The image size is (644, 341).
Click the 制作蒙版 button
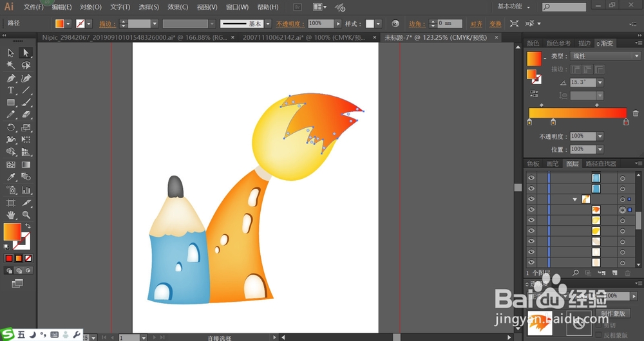coord(613,313)
